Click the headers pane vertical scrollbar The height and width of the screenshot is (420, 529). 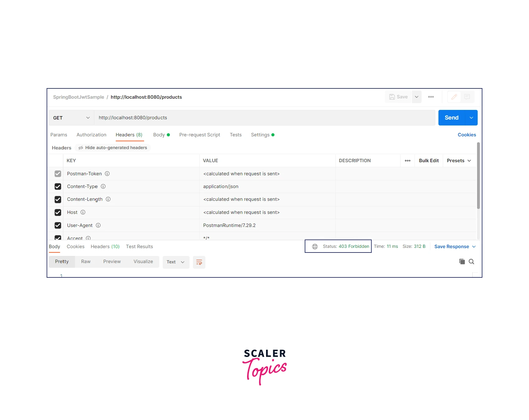[478, 176]
